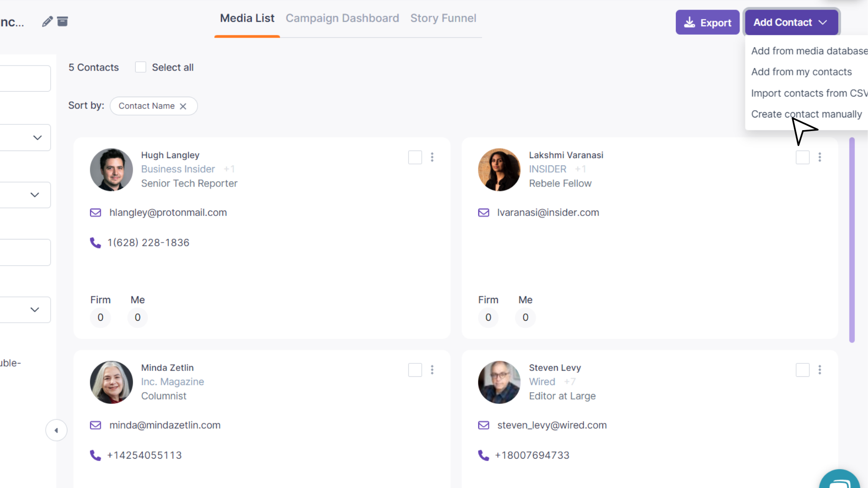Click the Lakshmi Varanasi name
Image resolution: width=868 pixels, height=488 pixels.
click(566, 155)
